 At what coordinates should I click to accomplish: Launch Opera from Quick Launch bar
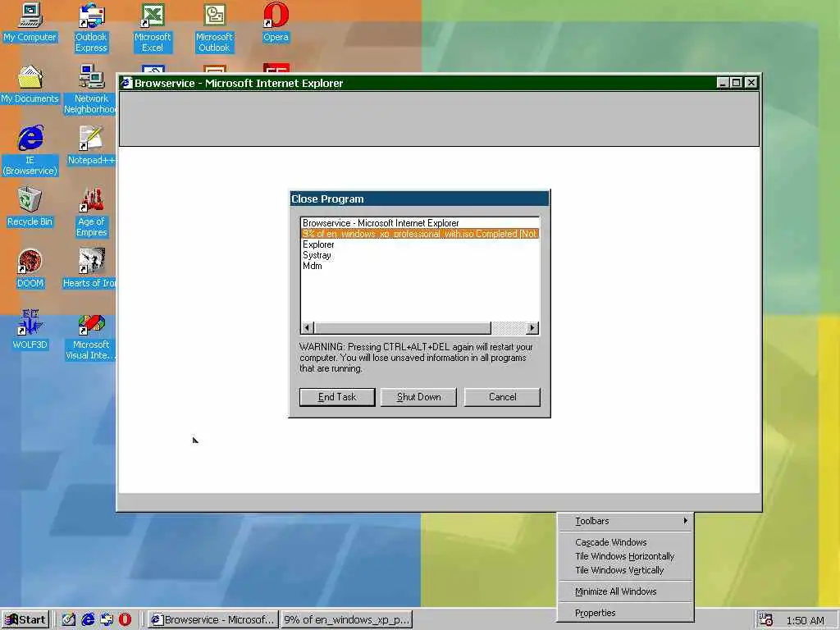click(125, 620)
